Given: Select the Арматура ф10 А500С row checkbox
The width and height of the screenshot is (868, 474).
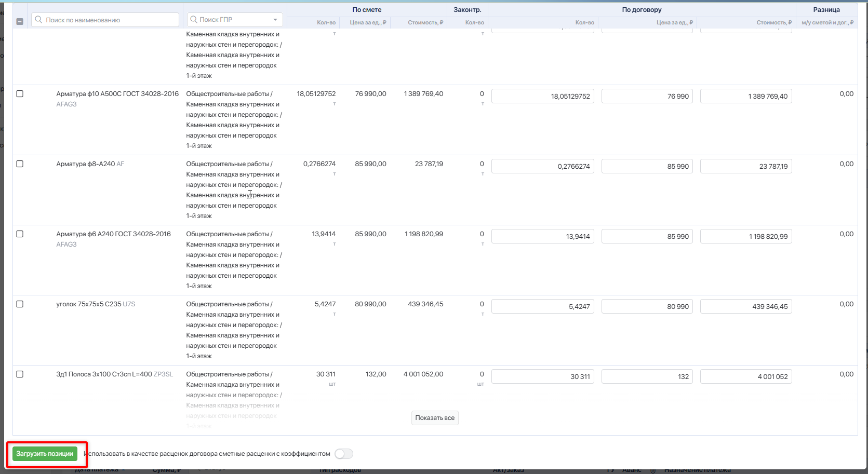Looking at the screenshot, I should (20, 94).
